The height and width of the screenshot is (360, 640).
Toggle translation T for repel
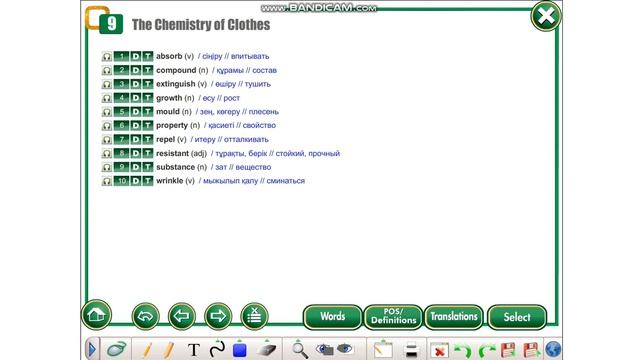point(147,140)
